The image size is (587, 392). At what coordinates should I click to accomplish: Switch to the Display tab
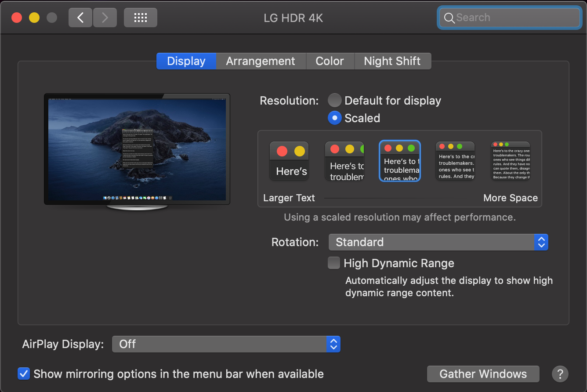[x=186, y=61]
